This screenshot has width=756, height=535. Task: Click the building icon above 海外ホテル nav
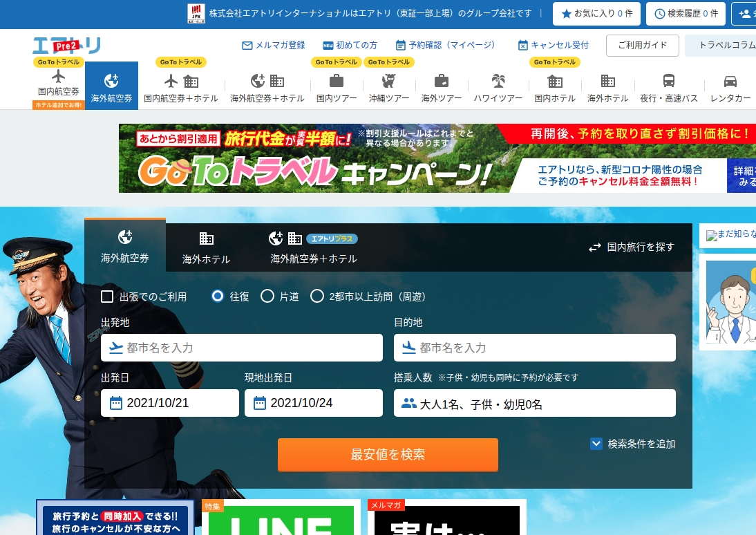607,81
